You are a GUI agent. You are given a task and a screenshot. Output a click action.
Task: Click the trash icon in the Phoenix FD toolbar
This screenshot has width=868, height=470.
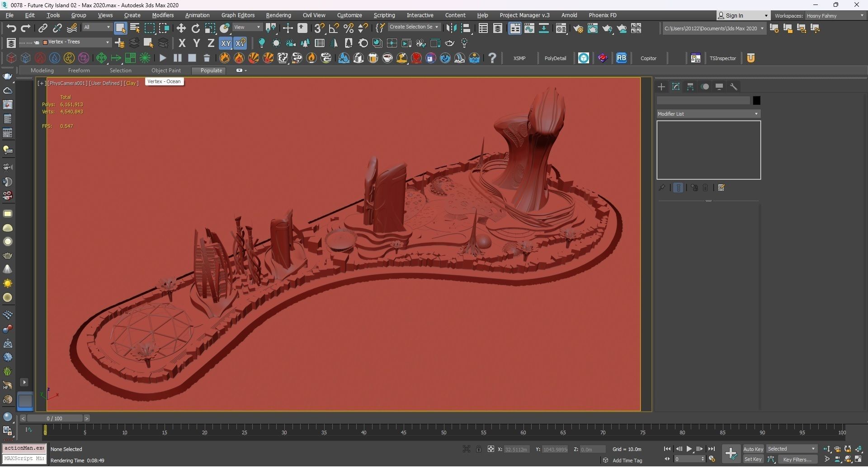click(207, 58)
